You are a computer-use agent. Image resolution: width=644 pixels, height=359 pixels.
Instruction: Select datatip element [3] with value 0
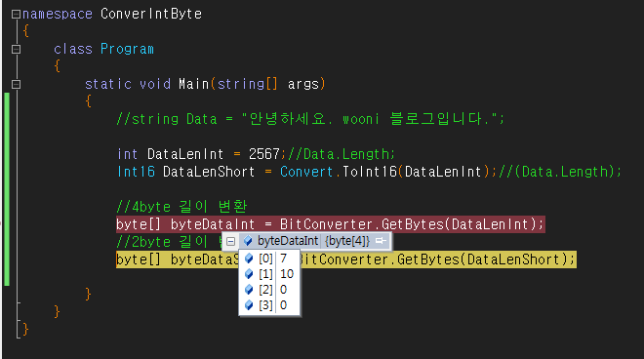coord(269,305)
